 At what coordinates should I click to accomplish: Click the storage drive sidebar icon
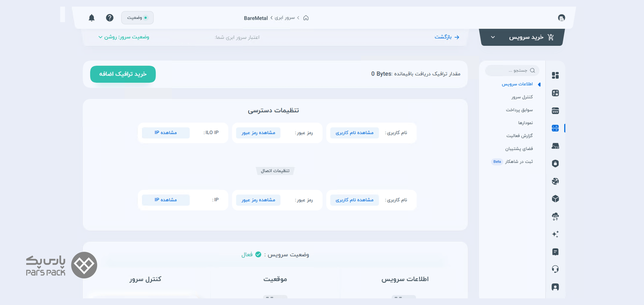click(x=555, y=146)
